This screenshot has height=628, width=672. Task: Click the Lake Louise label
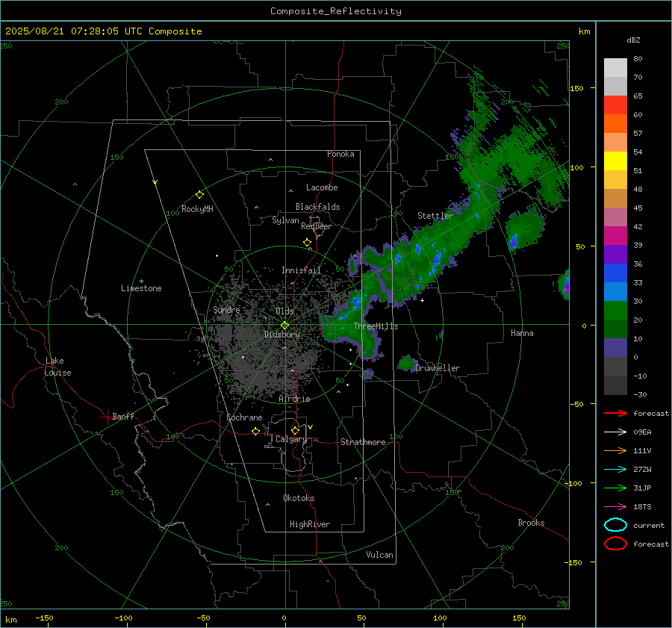(x=57, y=367)
